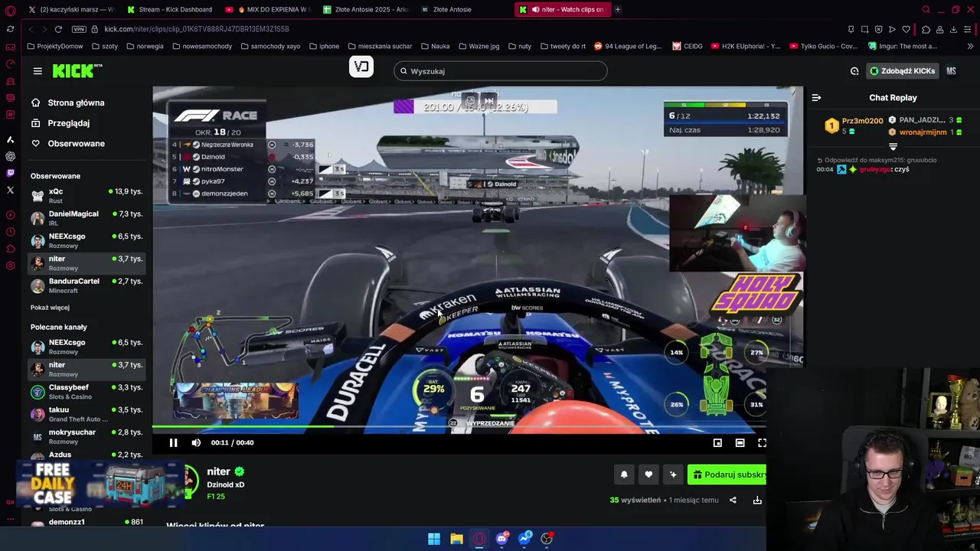Image resolution: width=980 pixels, height=551 pixels.
Task: Expand the list with Pokaż więcej
Action: coord(50,308)
